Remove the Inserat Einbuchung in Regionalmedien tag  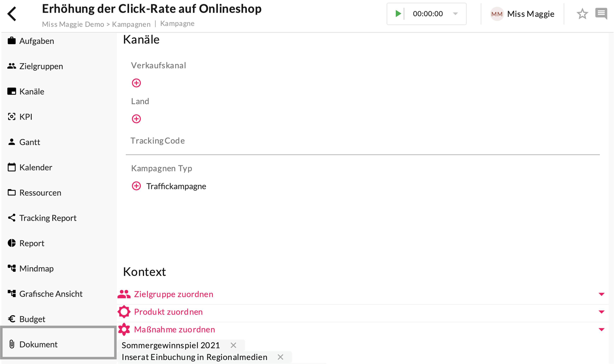[280, 357]
